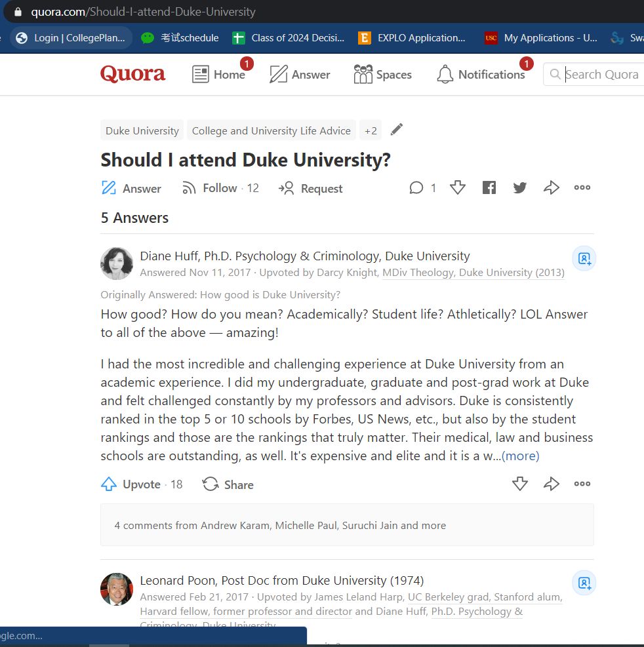The image size is (644, 647).
Task: Click Diane Huff's profile photo
Action: (x=117, y=264)
